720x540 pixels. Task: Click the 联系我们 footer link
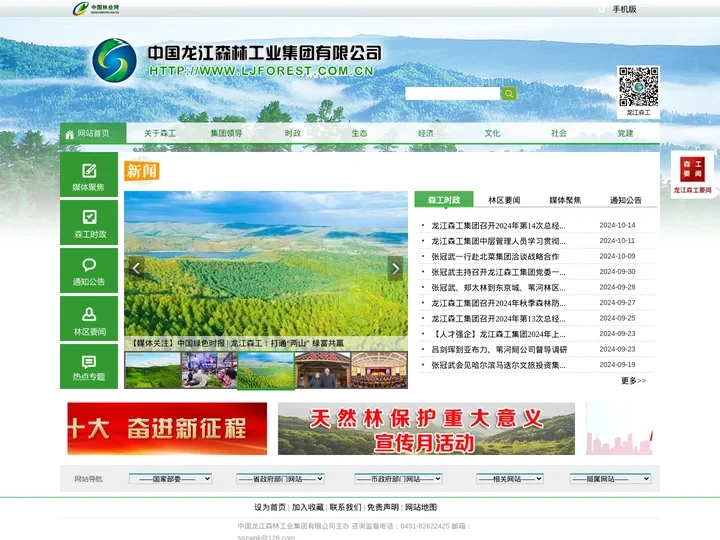(x=345, y=507)
